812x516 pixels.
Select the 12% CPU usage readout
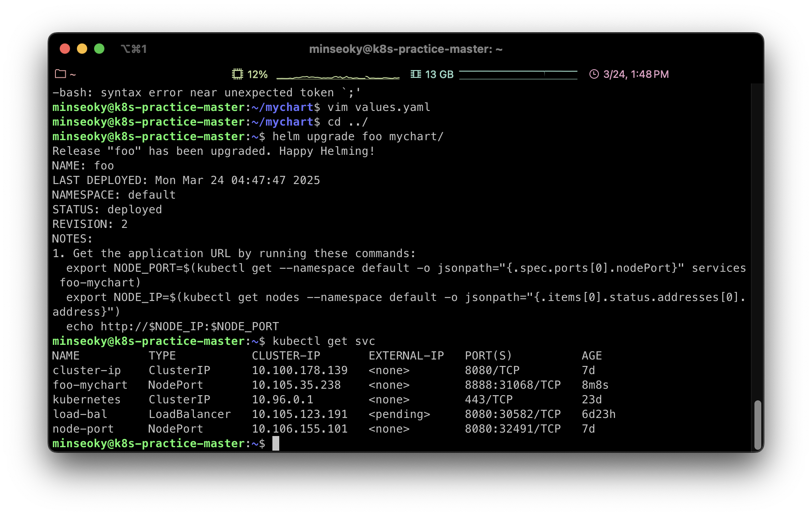[257, 74]
